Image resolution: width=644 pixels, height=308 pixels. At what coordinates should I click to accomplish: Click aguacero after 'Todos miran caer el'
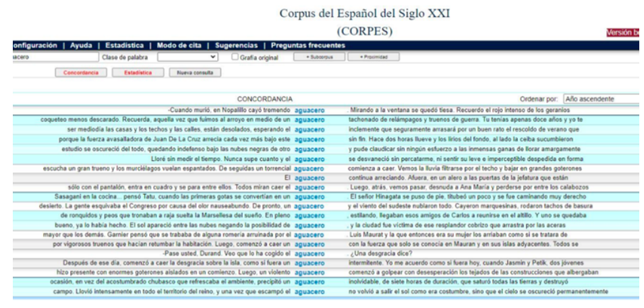tap(310, 187)
